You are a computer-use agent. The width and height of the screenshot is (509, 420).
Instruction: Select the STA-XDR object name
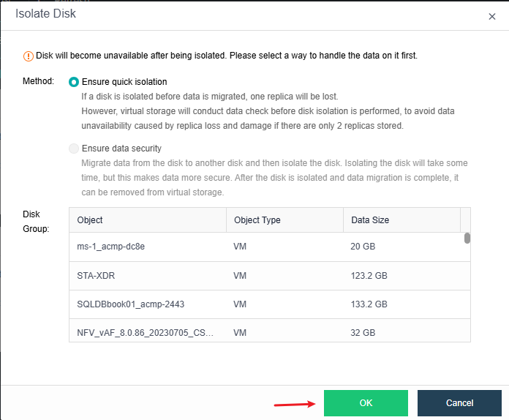pyautogui.click(x=96, y=275)
